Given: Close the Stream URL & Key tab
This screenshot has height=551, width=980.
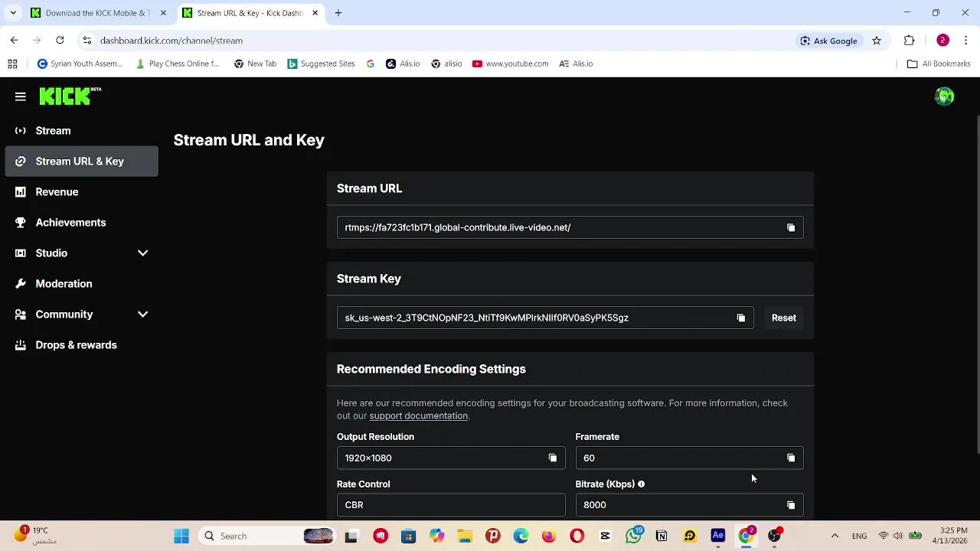Looking at the screenshot, I should [x=315, y=13].
